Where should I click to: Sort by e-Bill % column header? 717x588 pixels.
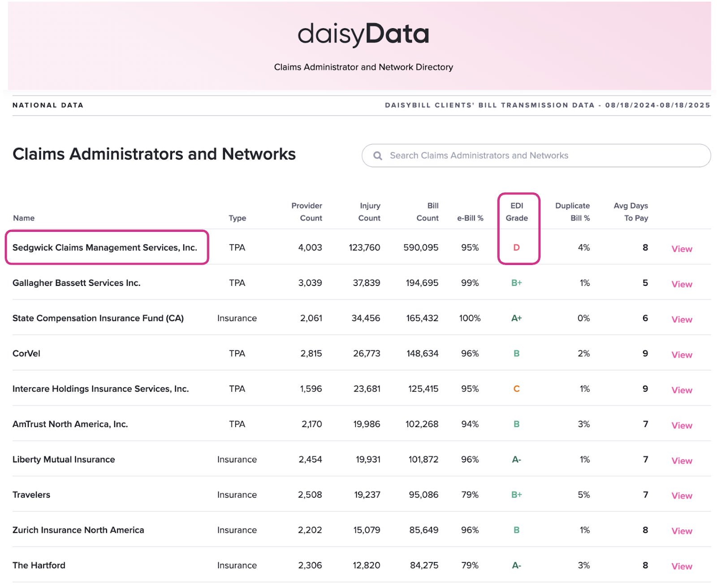470,218
